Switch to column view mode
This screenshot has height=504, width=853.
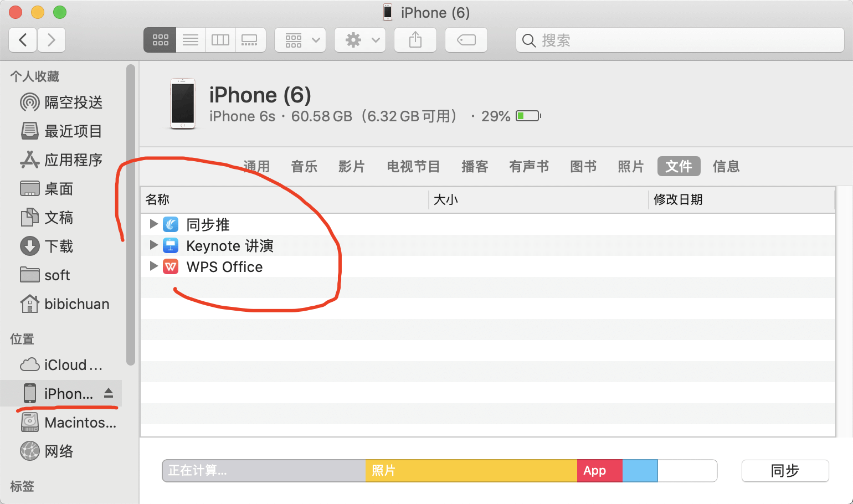coord(220,40)
